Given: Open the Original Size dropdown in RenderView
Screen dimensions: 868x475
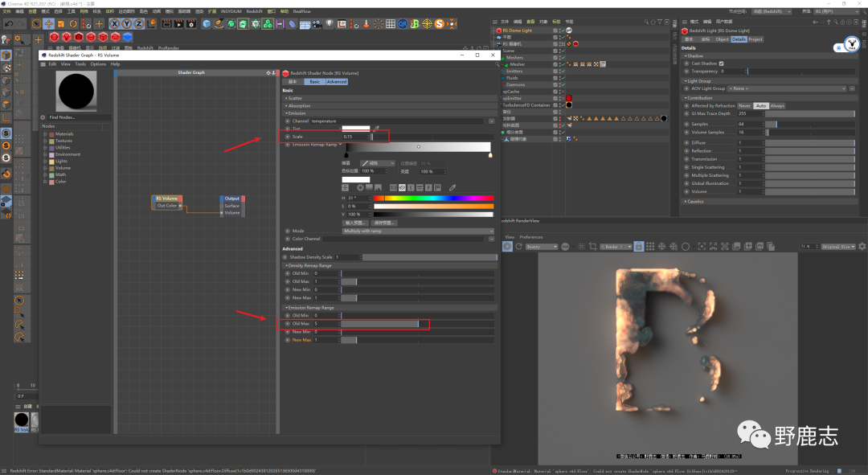Looking at the screenshot, I should pyautogui.click(x=838, y=247).
